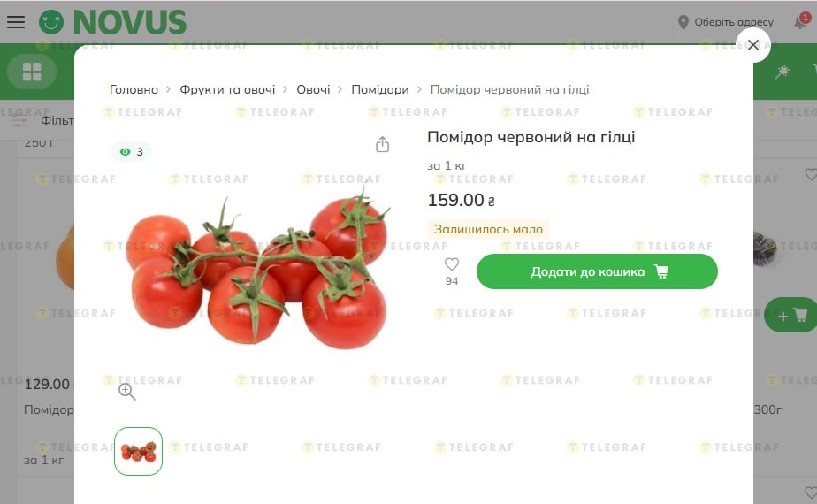Image resolution: width=817 pixels, height=504 pixels.
Task: Navigate to Овочі breadcrumb
Action: coord(313,89)
